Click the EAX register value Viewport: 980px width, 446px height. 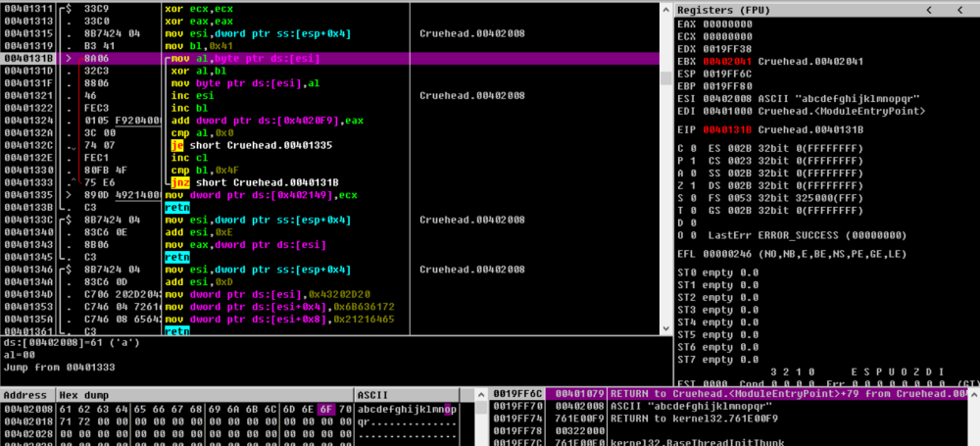click(x=727, y=25)
